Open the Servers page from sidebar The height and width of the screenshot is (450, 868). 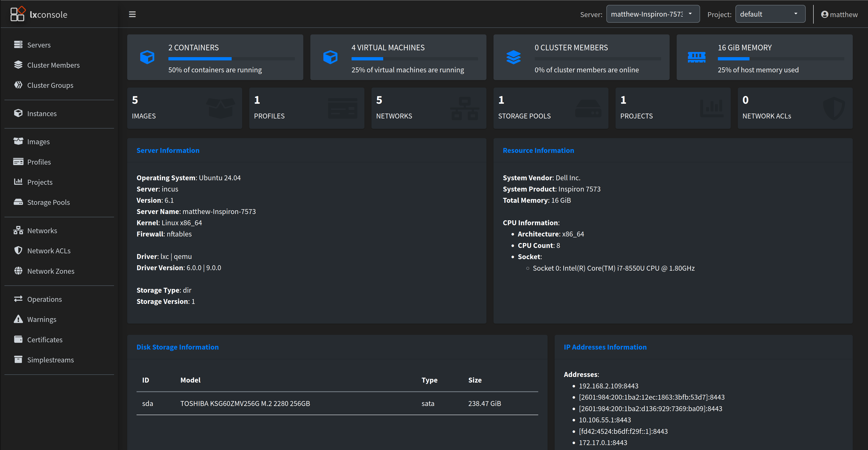39,45
